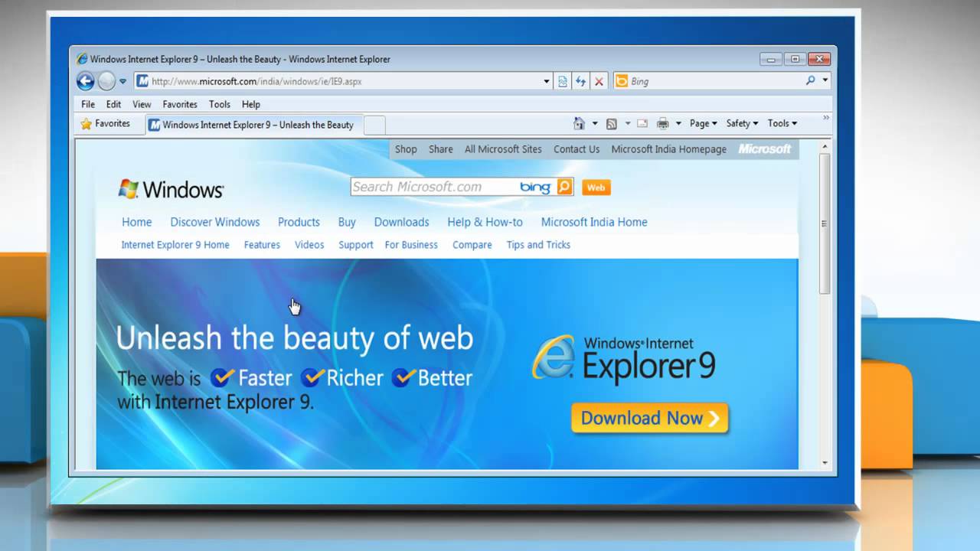The image size is (980, 551).
Task: Click Microsoft India Homepage link
Action: tap(669, 149)
